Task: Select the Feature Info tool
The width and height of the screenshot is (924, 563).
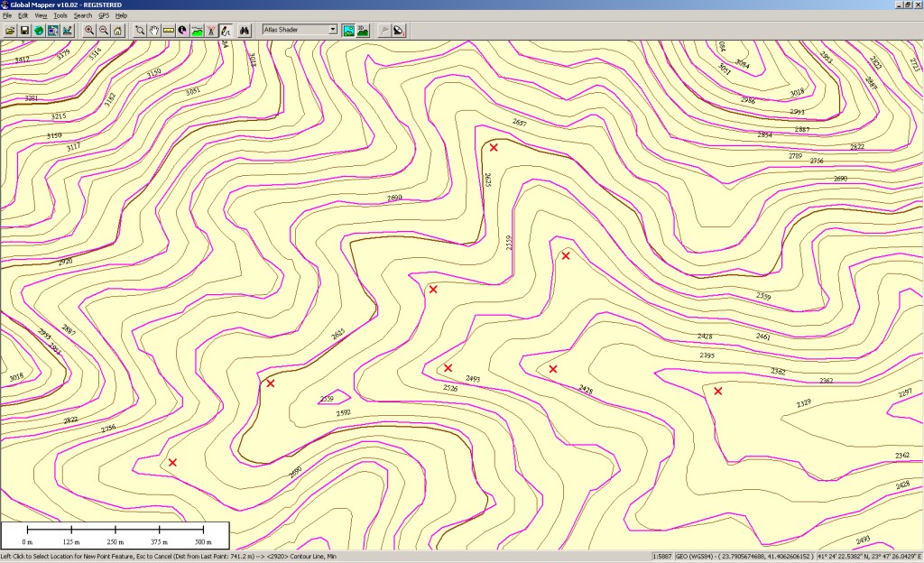Action: click(182, 30)
